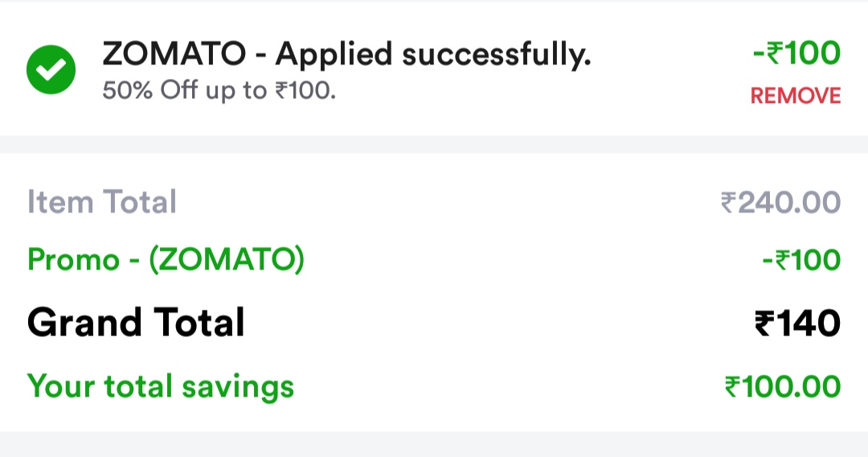Select the '50% Off up to ₹100.' description
This screenshot has height=457, width=868.
219,90
